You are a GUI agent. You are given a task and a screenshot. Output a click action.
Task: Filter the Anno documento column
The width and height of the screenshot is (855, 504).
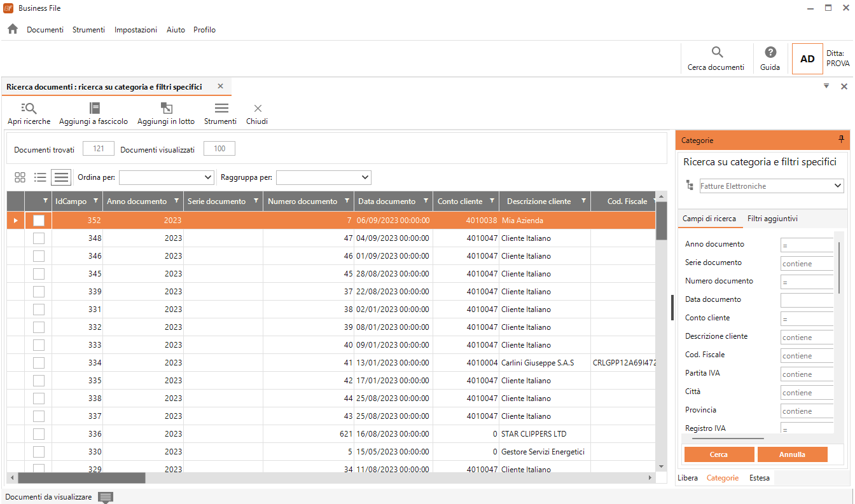(176, 201)
